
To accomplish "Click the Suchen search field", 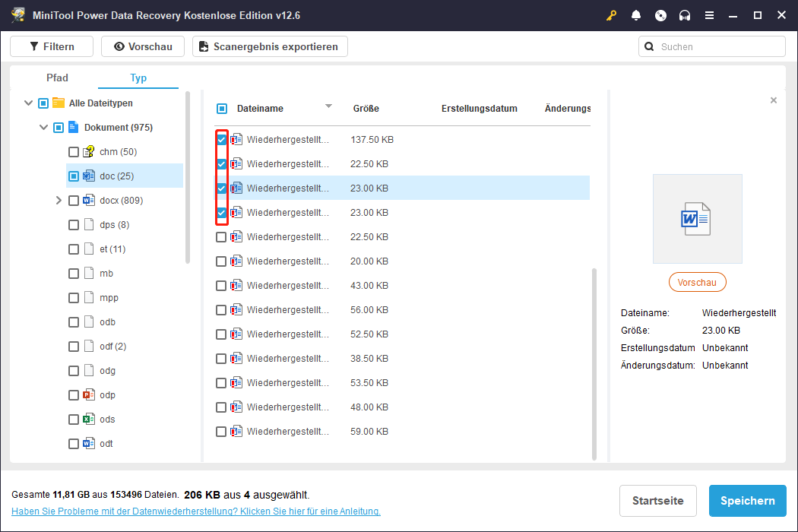I will [712, 47].
